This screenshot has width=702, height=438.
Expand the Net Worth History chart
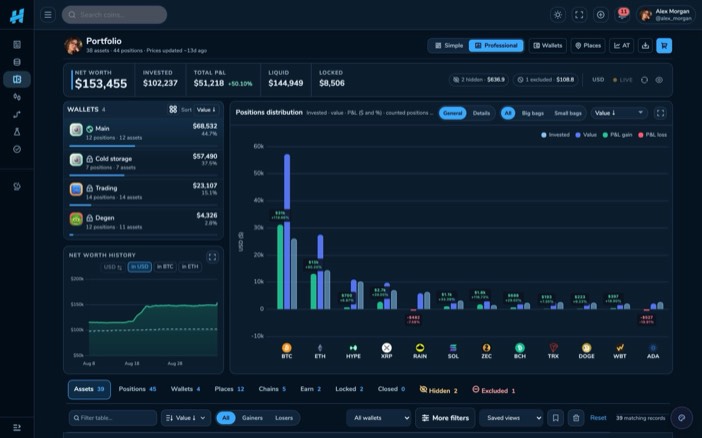(212, 257)
